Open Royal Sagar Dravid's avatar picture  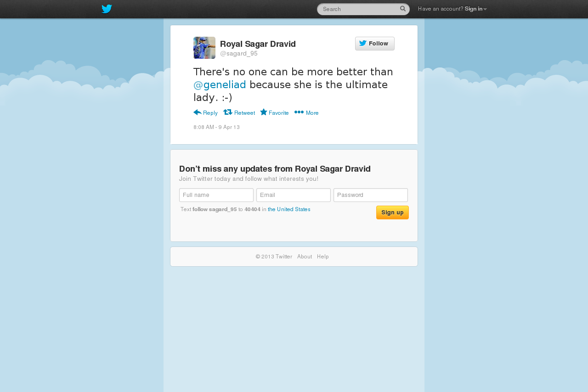204,48
